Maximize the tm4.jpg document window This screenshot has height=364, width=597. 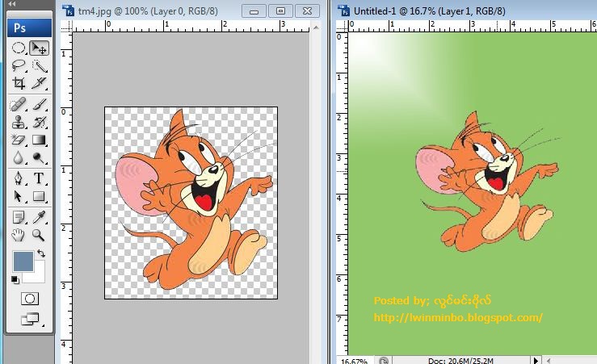280,11
